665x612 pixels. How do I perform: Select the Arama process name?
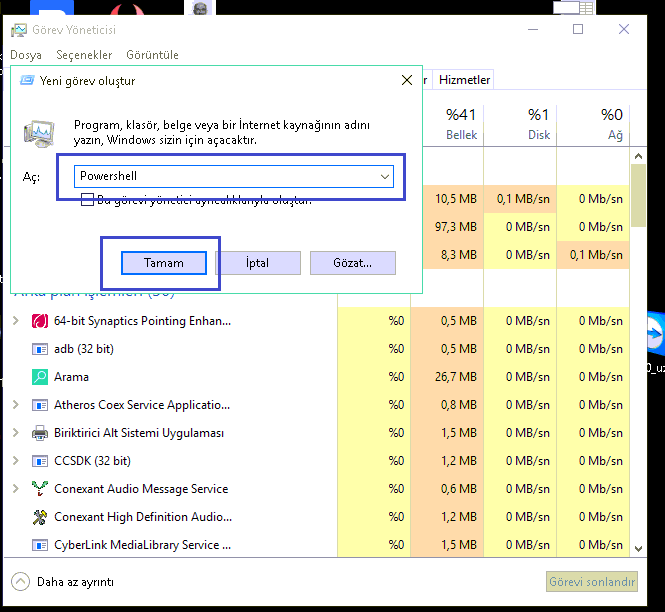(71, 377)
